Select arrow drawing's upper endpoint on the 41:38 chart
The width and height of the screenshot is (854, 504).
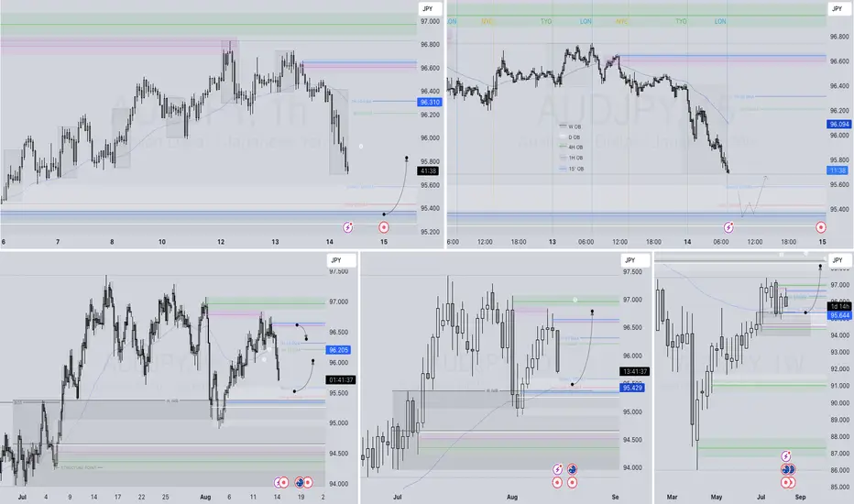[407, 158]
